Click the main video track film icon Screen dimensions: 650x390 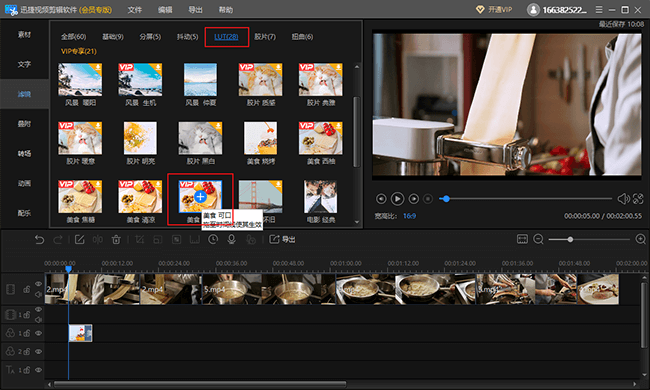(10, 289)
